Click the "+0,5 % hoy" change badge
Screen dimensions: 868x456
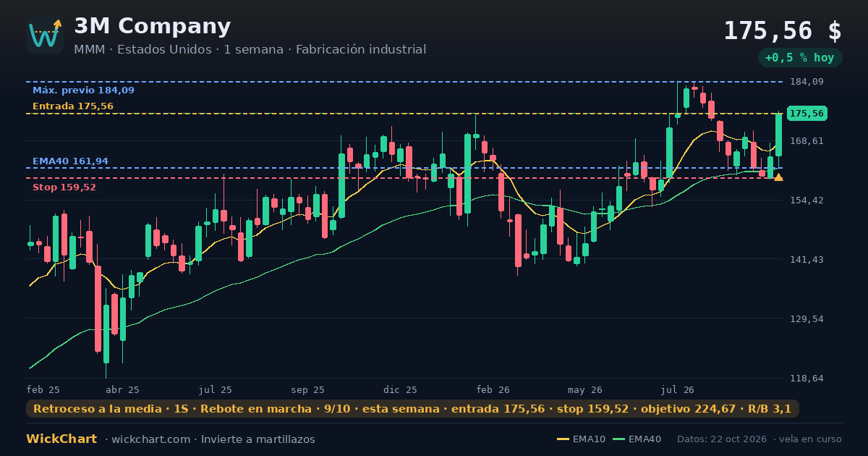[799, 57]
